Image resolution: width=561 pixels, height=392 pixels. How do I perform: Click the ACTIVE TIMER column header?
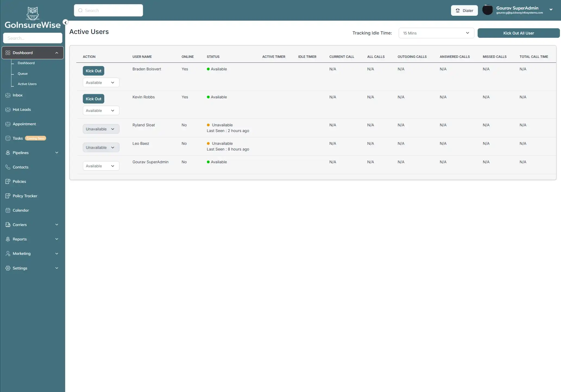click(x=274, y=57)
